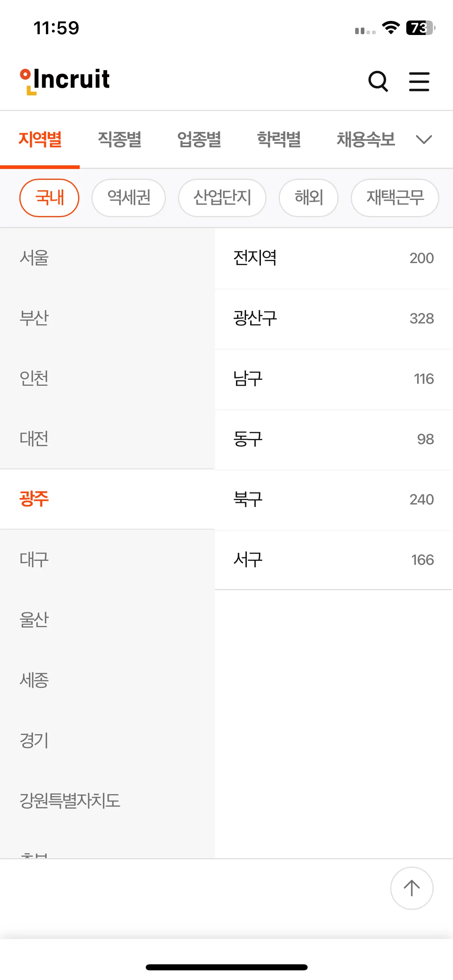Select the 산업단지 filter chip
The height and width of the screenshot is (980, 453).
coord(222,198)
